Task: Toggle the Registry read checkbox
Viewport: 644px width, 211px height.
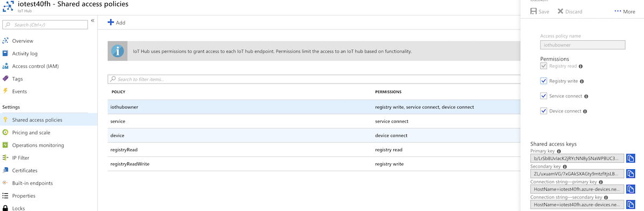Action: coord(544,66)
